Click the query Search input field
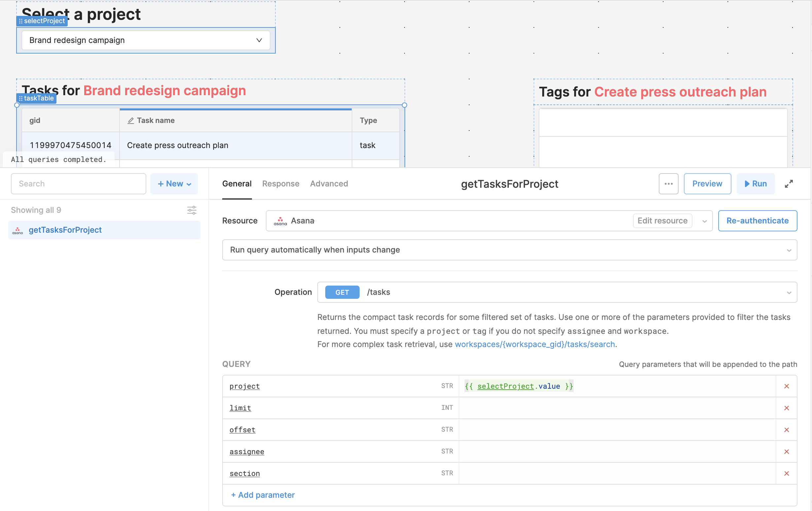 click(x=78, y=183)
